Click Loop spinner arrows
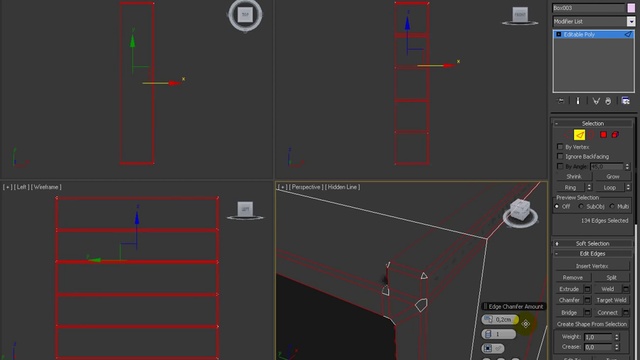640x360 pixels. coord(628,187)
